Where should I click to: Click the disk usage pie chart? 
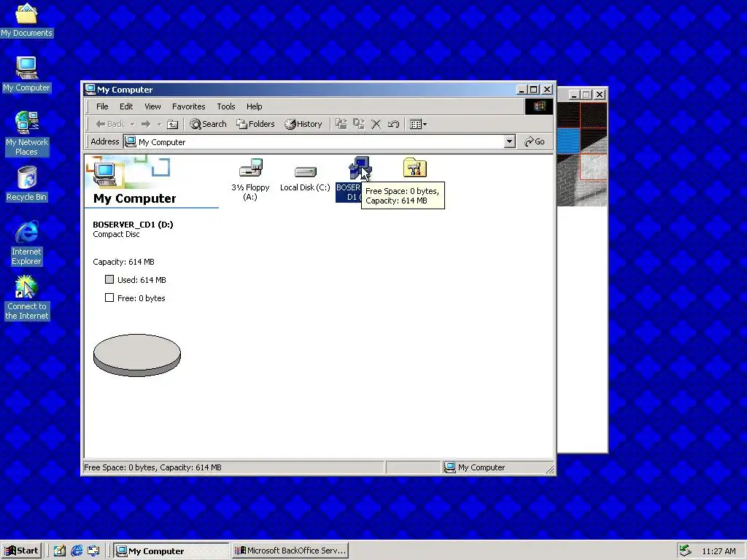click(x=136, y=355)
